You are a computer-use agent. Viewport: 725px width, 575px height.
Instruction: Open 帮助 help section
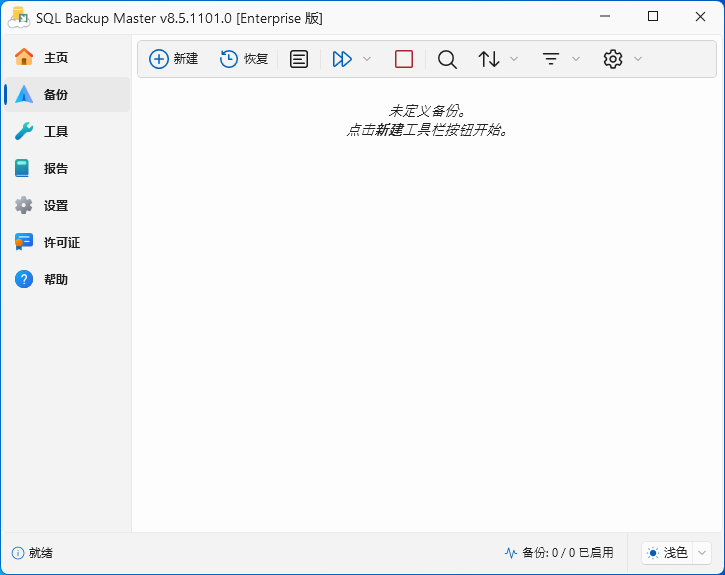tap(67, 279)
